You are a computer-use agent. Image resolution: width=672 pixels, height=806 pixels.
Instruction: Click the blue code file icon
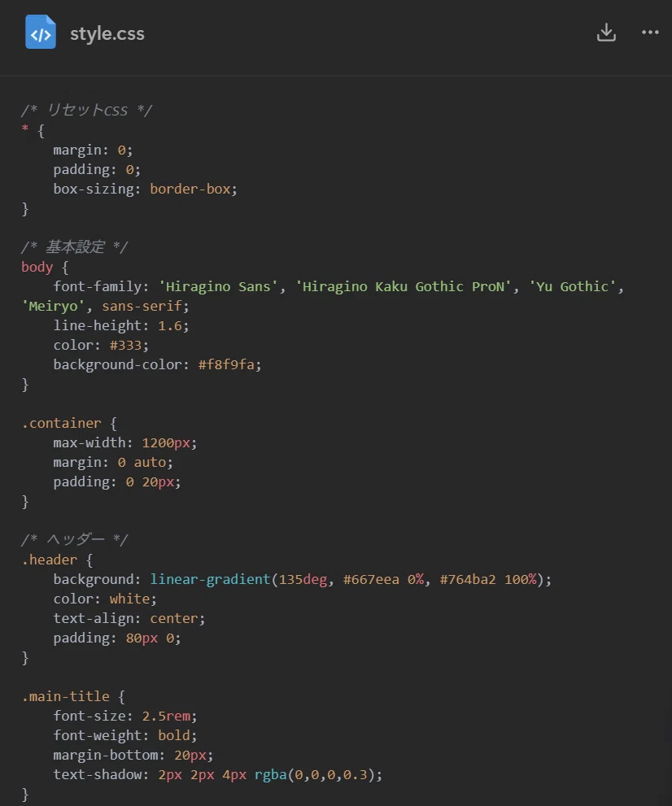pyautogui.click(x=41, y=32)
